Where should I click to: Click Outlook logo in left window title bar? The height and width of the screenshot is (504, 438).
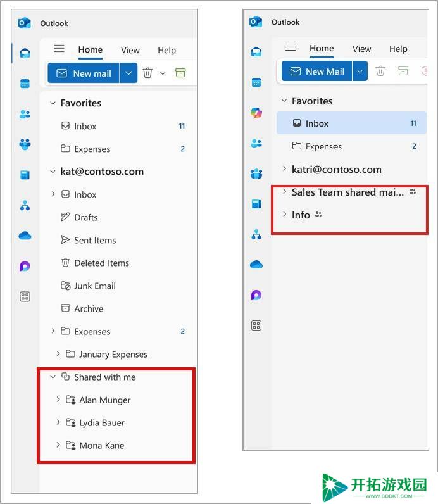pos(24,23)
